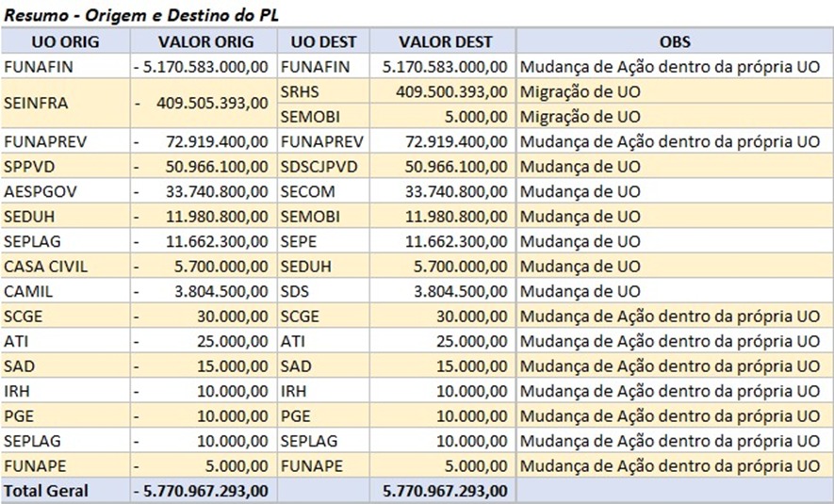
Task: Click the SDSCJPVD destination cell
Action: pos(323,167)
